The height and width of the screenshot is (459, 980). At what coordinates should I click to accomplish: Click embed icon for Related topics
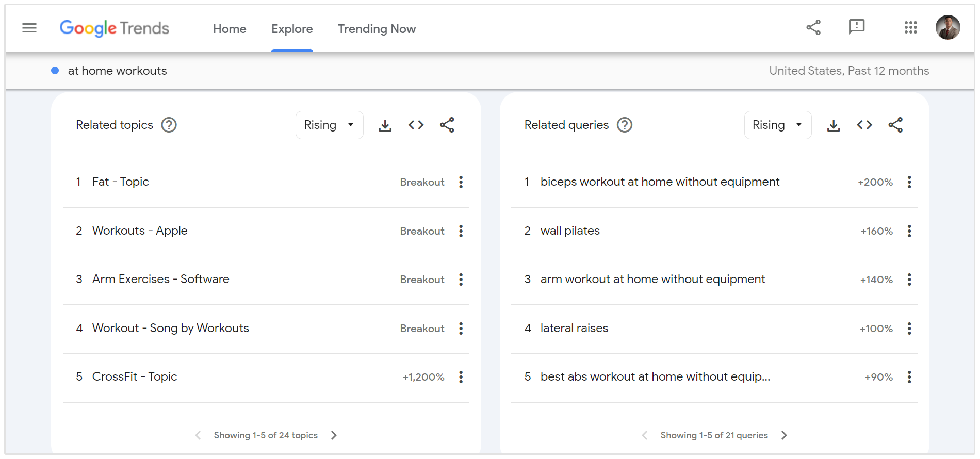416,125
